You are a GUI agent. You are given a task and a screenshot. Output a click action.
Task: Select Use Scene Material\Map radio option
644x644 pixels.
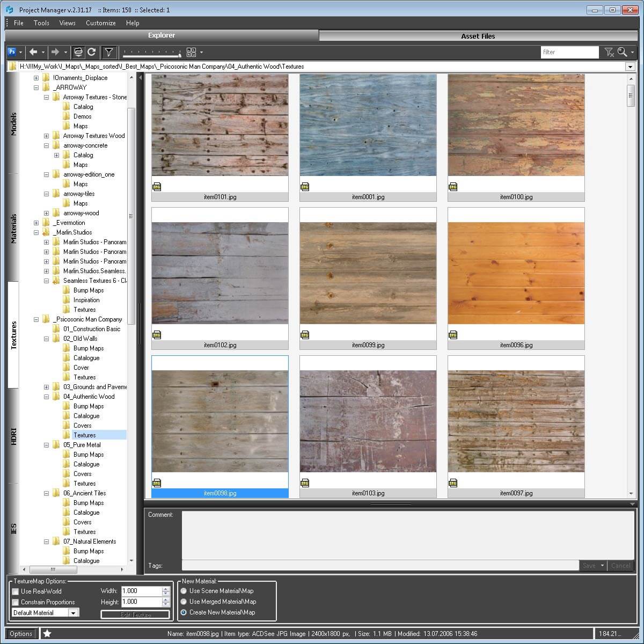(184, 590)
